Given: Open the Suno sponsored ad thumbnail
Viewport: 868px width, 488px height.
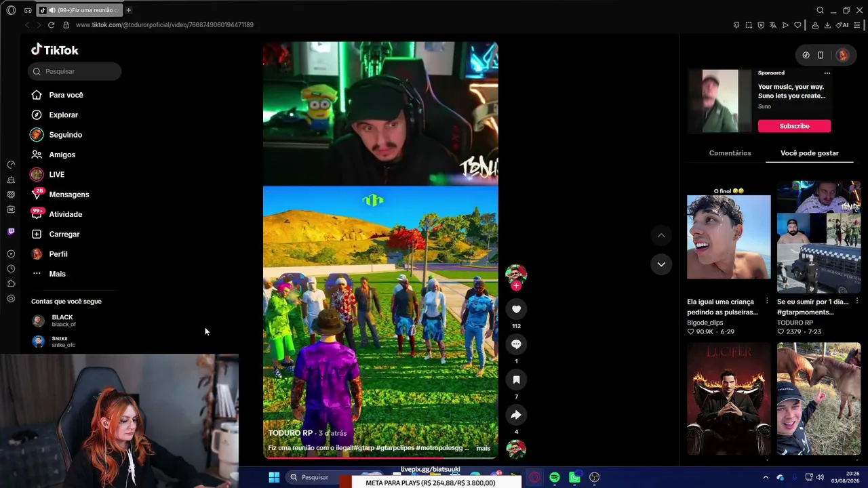Looking at the screenshot, I should pyautogui.click(x=720, y=101).
